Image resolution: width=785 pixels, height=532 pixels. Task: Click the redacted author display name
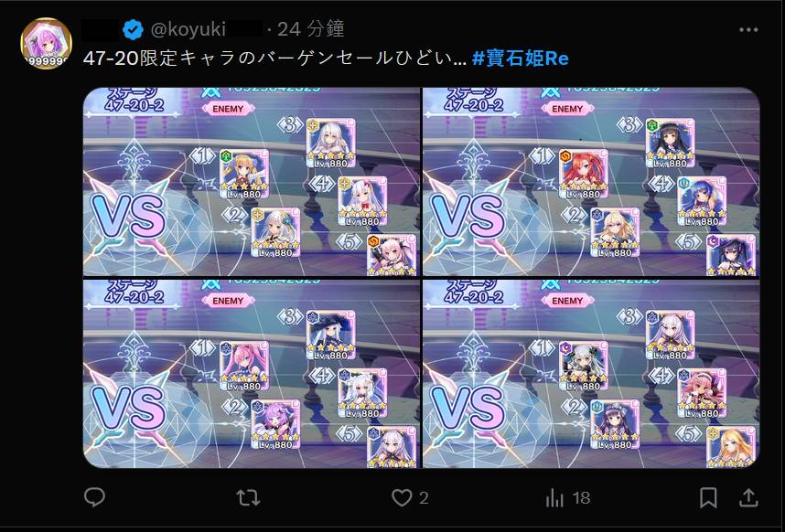(100, 29)
